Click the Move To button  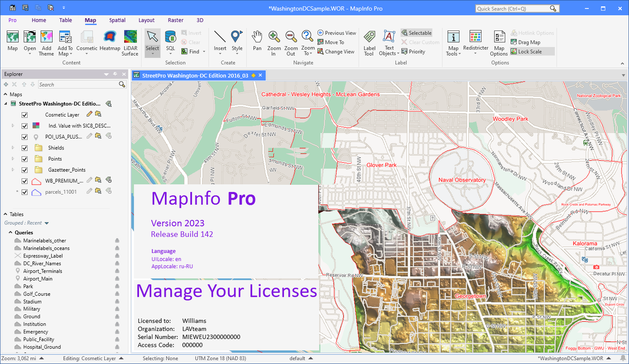point(331,42)
